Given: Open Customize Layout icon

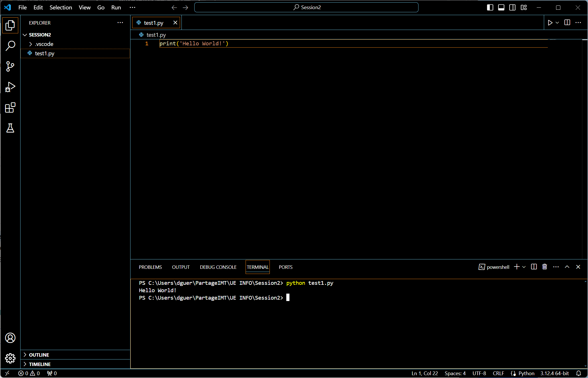Looking at the screenshot, I should click(x=524, y=7).
